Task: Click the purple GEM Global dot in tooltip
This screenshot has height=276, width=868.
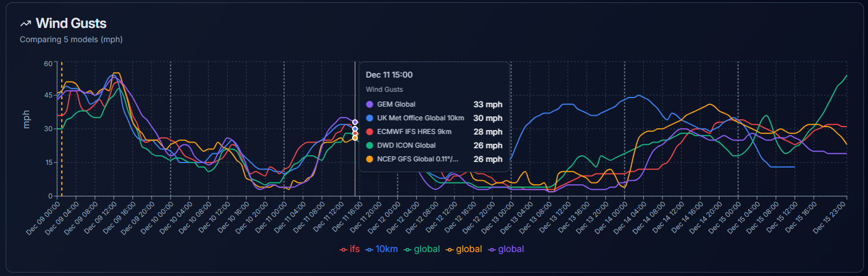Action: click(369, 104)
